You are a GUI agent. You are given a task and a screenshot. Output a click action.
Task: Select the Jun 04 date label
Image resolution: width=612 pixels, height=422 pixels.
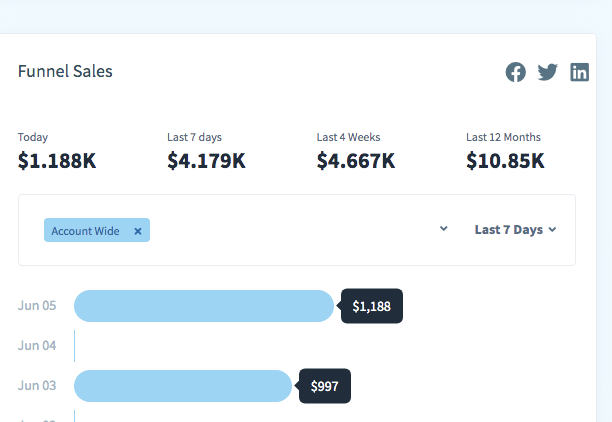[37, 346]
